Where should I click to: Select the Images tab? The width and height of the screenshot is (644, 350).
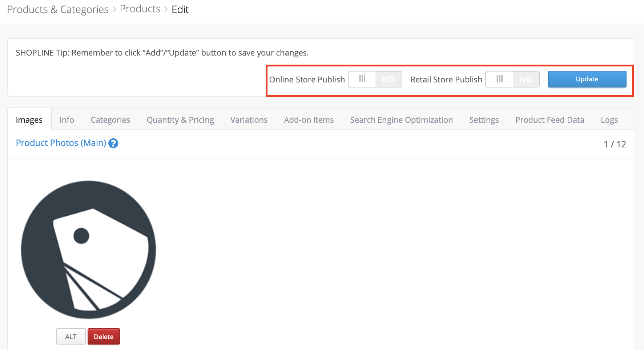point(29,120)
